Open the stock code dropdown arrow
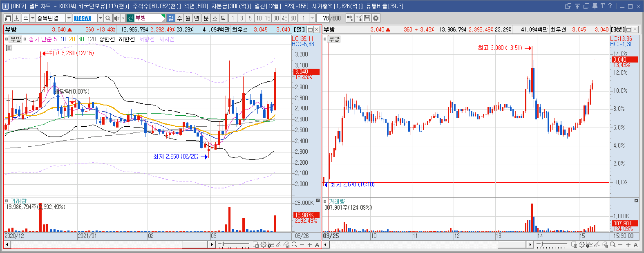The image size is (644, 253). (100, 18)
